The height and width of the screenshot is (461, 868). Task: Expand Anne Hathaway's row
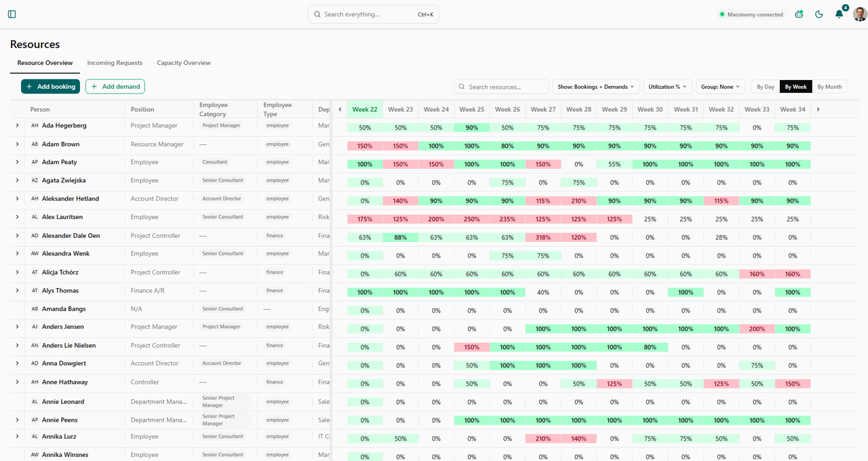pos(18,382)
